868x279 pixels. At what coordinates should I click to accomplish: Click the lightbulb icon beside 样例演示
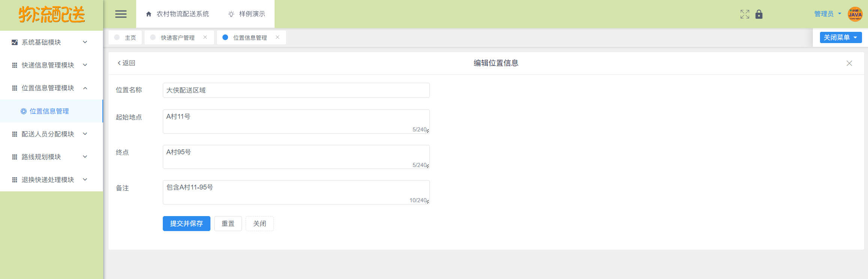231,14
